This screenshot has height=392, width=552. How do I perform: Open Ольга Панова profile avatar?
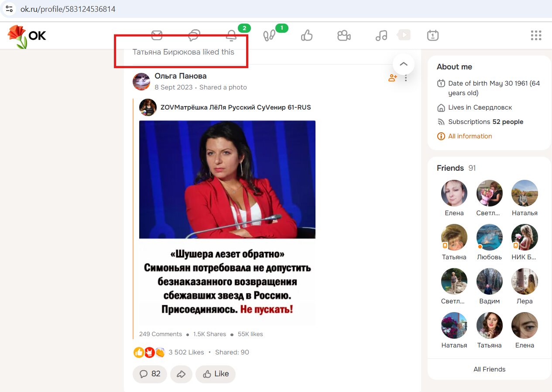[x=141, y=82]
